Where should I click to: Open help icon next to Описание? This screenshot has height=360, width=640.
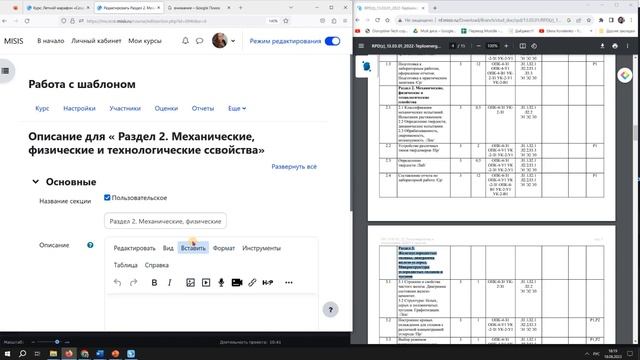click(90, 245)
